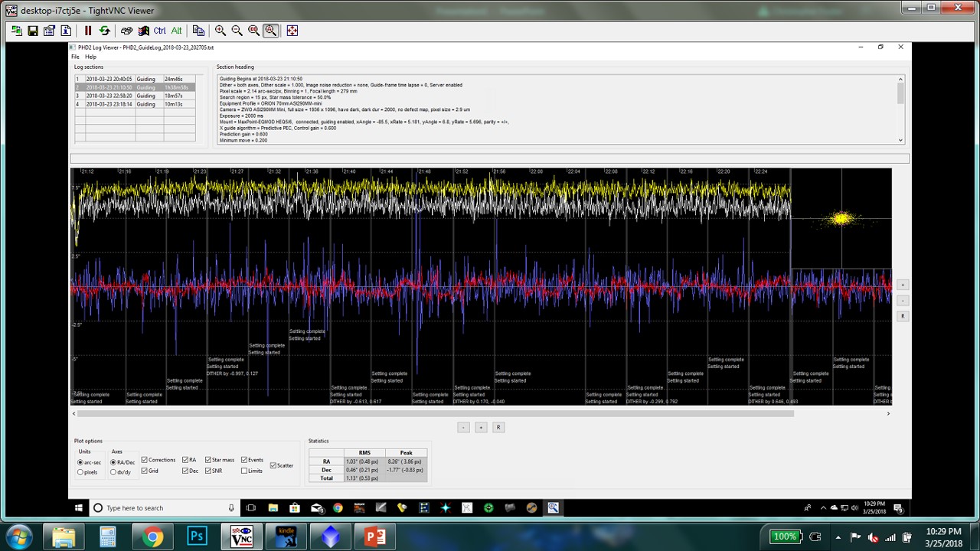Select log section 2 at 21:10:50
Screen dimensions: 980x551
(135, 87)
